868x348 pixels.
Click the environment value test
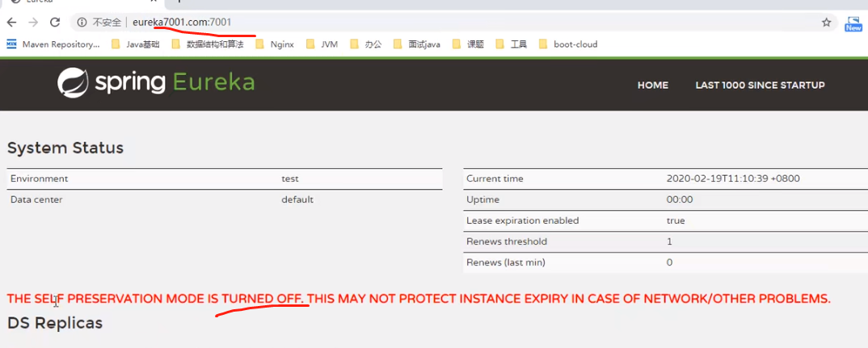(290, 178)
